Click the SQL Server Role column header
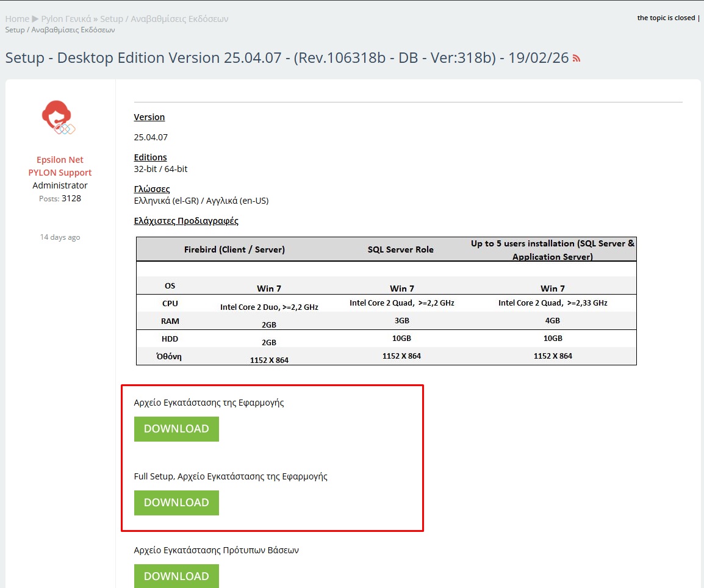This screenshot has width=704, height=588. point(400,249)
